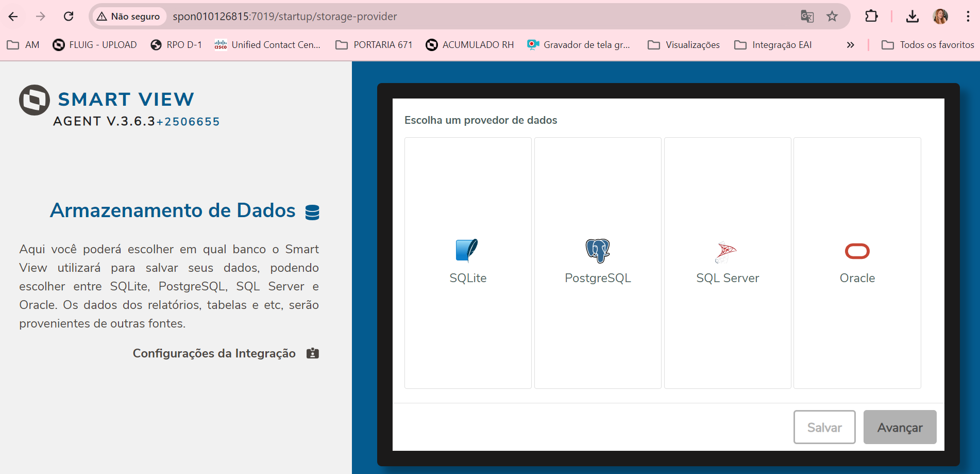Reload the current page
Screen dimensions: 980x474
[69, 17]
